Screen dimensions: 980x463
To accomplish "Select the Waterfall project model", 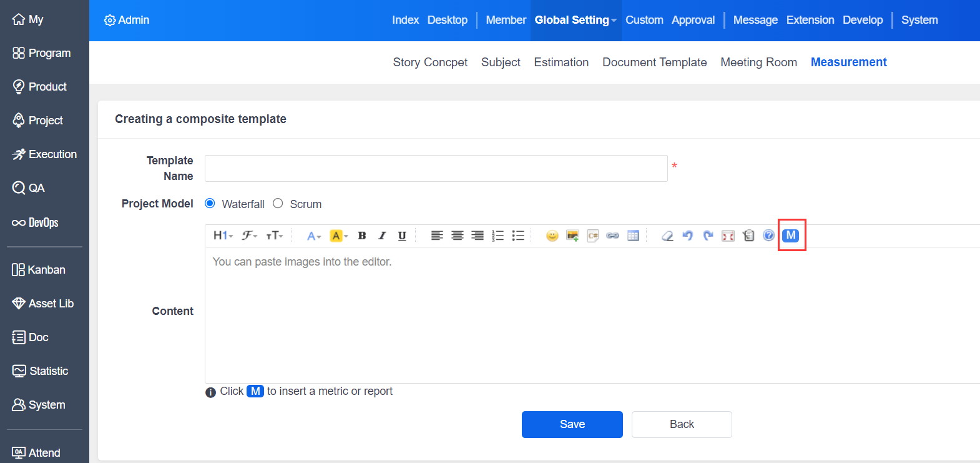I will point(210,204).
